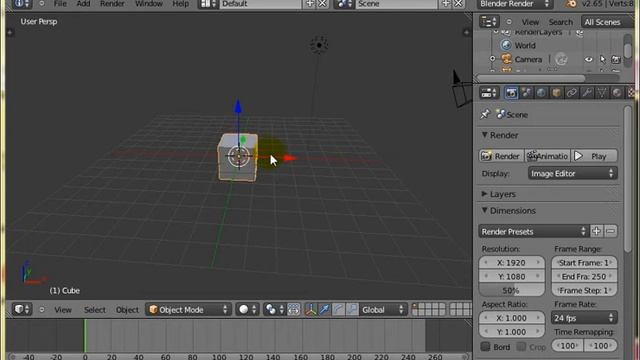Image resolution: width=640 pixels, height=360 pixels.
Task: Toggle the properties pin icon
Action: [x=485, y=115]
